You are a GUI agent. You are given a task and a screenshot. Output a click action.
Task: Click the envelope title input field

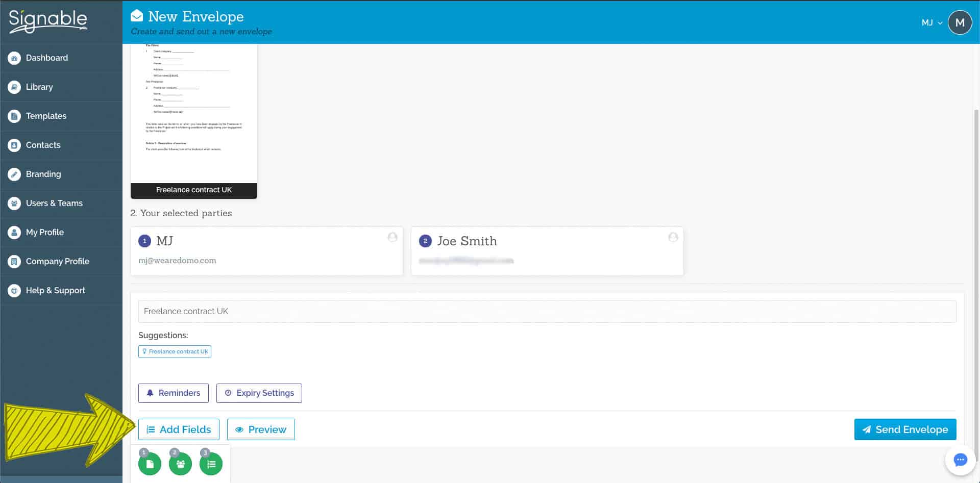547,311
